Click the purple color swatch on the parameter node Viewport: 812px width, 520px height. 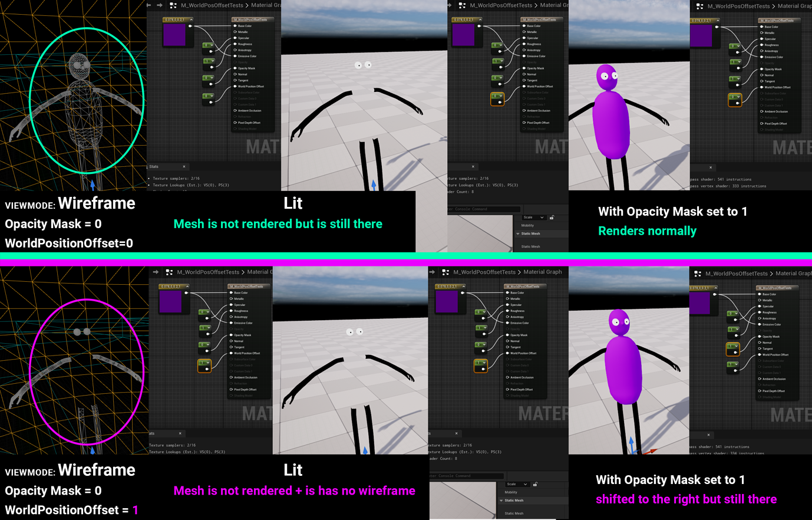click(x=174, y=35)
